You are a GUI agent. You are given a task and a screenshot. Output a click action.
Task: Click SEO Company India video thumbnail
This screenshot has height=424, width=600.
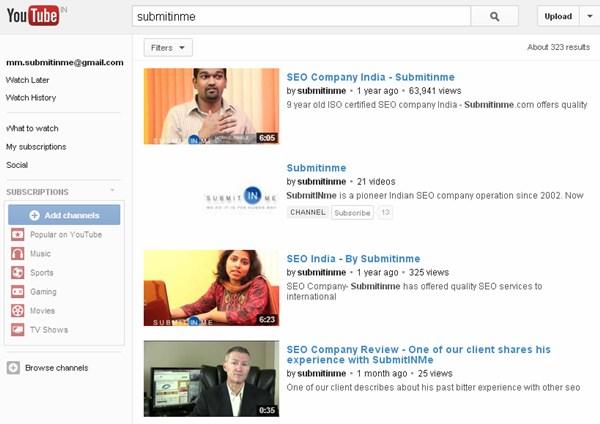coord(211,106)
